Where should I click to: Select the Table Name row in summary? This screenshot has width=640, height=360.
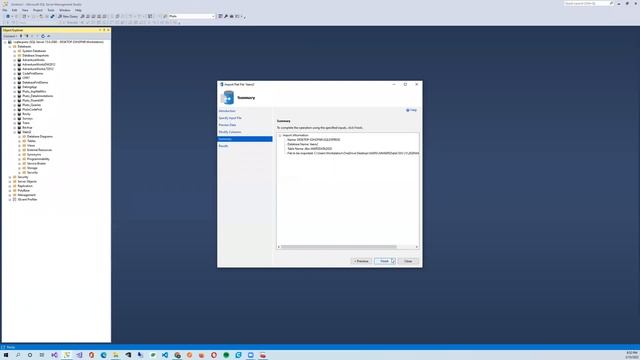[309, 149]
